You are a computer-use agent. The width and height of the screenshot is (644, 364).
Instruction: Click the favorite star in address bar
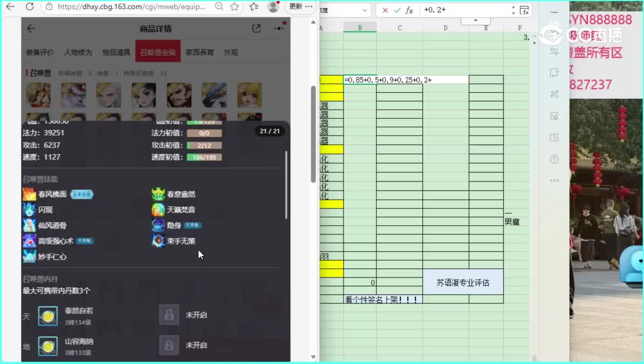(235, 6)
